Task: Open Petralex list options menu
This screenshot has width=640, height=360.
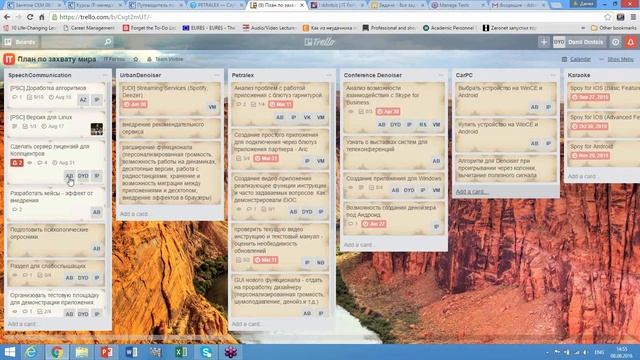Action: [x=329, y=75]
